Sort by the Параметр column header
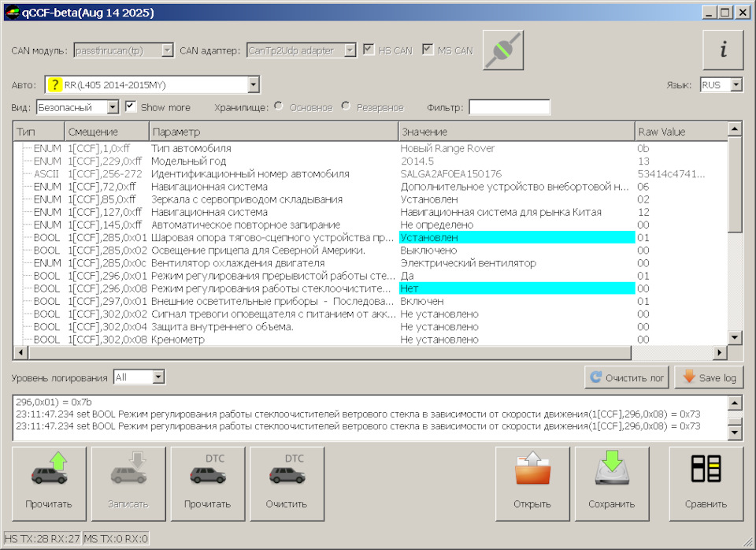This screenshot has width=756, height=550. [274, 132]
